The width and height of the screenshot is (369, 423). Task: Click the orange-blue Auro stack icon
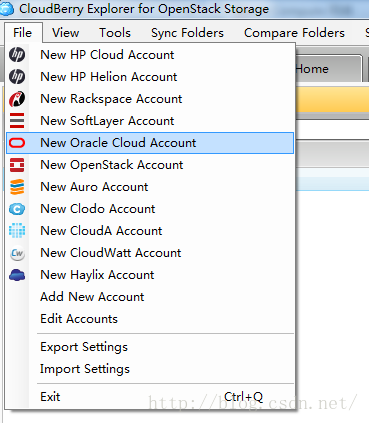17,187
